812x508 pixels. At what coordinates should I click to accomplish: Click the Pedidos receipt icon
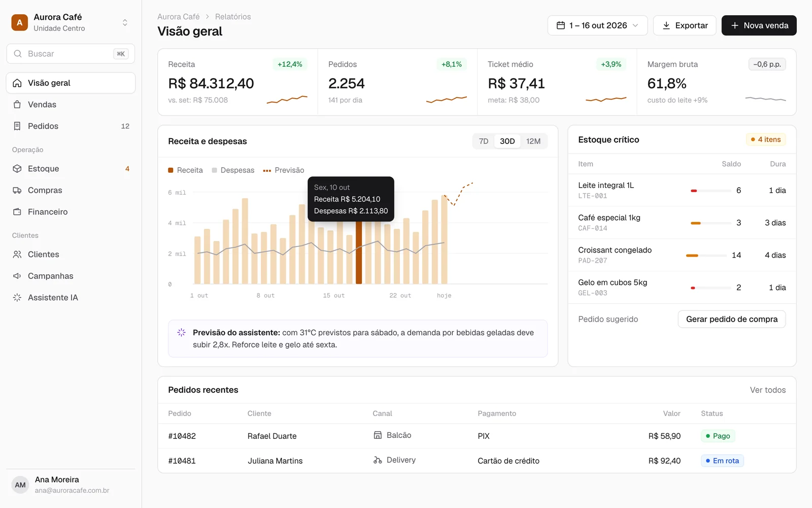click(x=17, y=126)
